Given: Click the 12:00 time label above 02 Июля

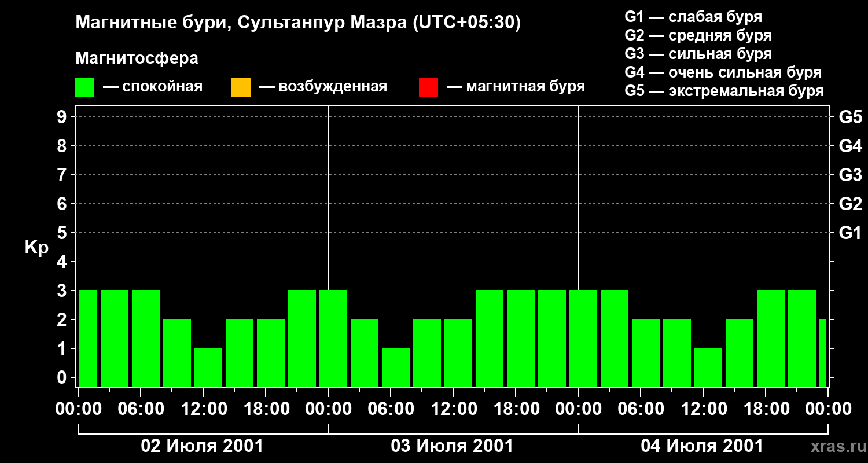Looking at the screenshot, I should pyautogui.click(x=203, y=409).
